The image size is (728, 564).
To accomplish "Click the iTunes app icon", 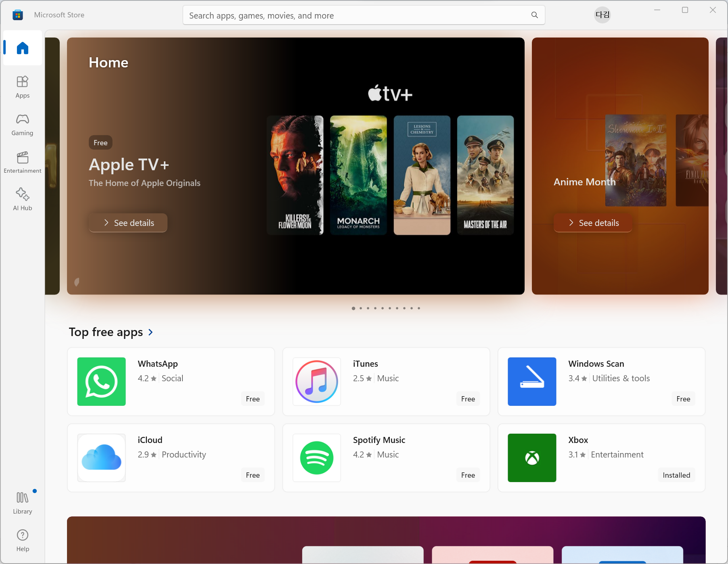I will click(x=317, y=382).
